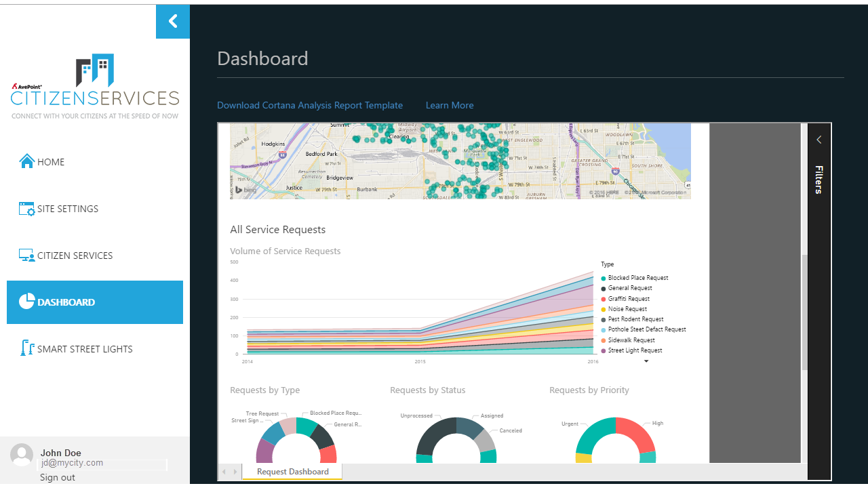Click the report vertical scrollbar

(804, 312)
